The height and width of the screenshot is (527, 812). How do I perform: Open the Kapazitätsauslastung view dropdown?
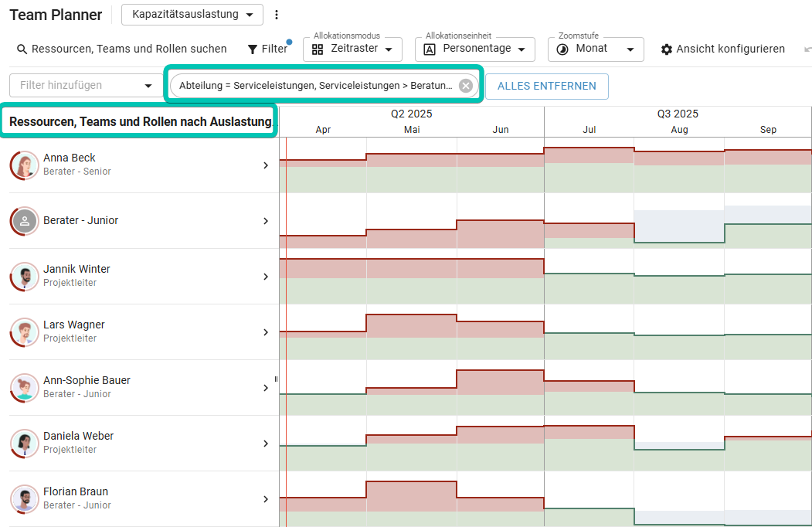(192, 15)
